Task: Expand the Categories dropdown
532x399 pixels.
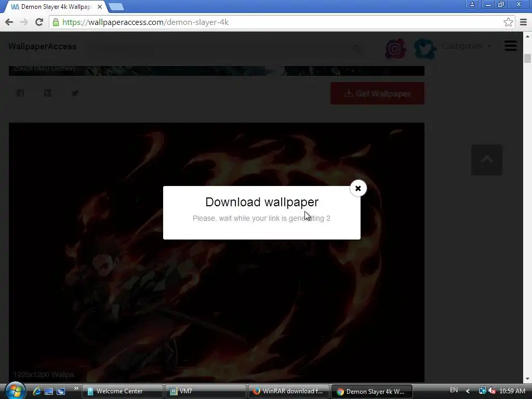Action: point(467,46)
